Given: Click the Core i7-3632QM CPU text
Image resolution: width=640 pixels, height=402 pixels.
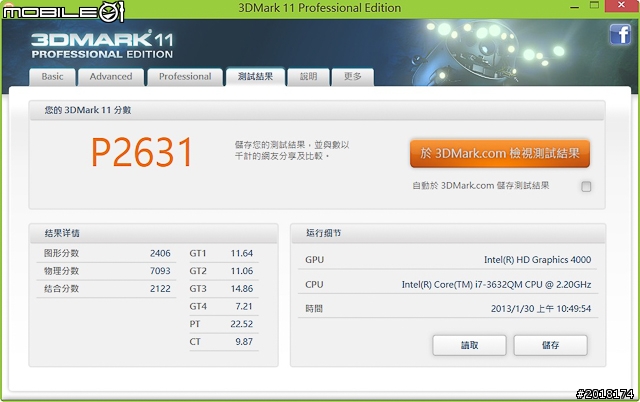Looking at the screenshot, I should tap(496, 284).
